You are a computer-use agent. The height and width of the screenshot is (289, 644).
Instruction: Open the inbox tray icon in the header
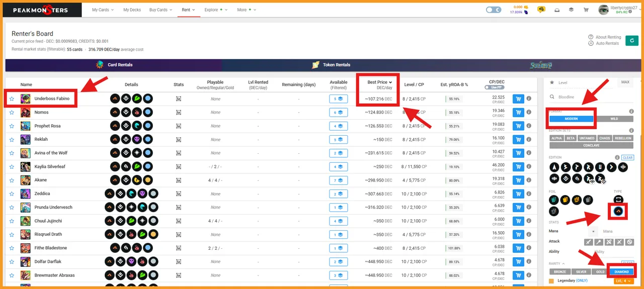(556, 10)
